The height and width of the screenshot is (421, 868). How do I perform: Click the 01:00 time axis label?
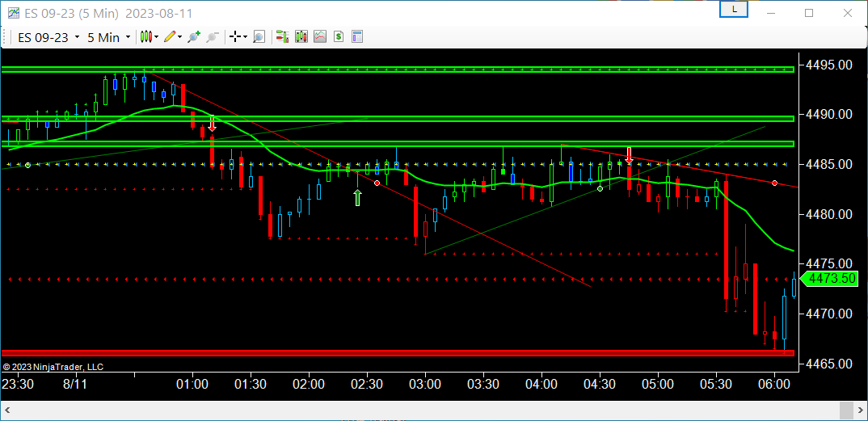[x=192, y=384]
